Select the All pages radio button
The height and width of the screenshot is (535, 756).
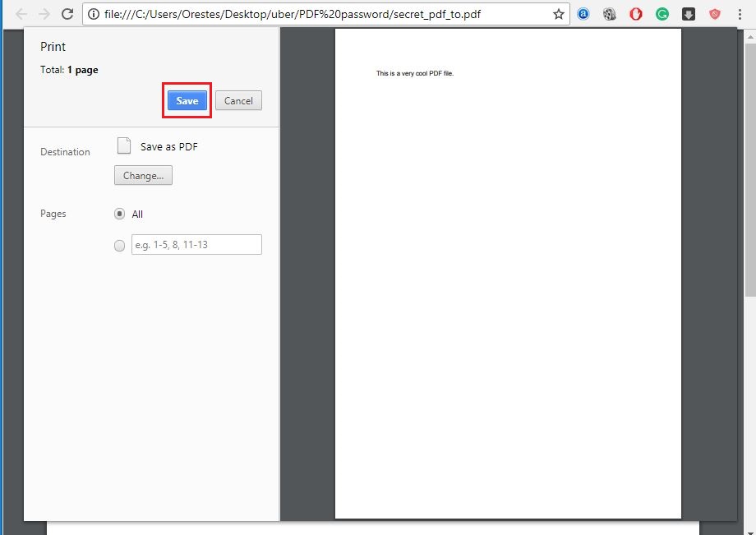120,214
